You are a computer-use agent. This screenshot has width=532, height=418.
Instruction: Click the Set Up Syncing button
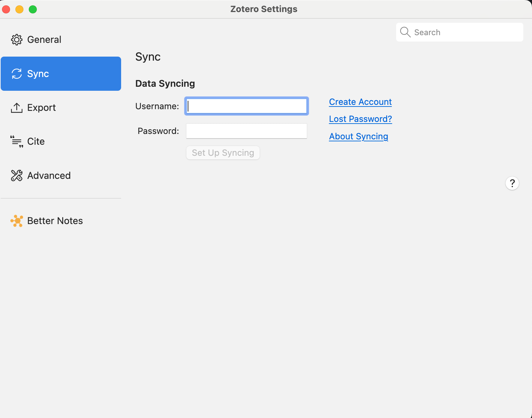pyautogui.click(x=223, y=153)
